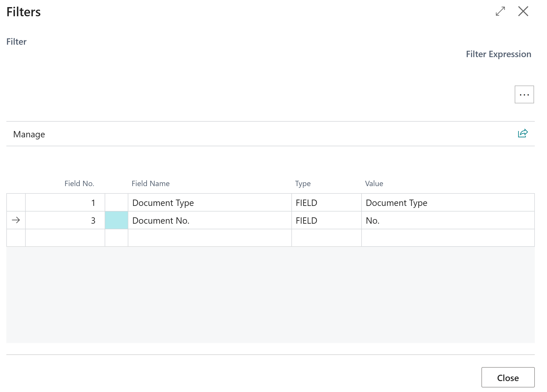Screen dimensions: 547x392
Task: Click the share icon in Manage bar
Action: coord(523,133)
